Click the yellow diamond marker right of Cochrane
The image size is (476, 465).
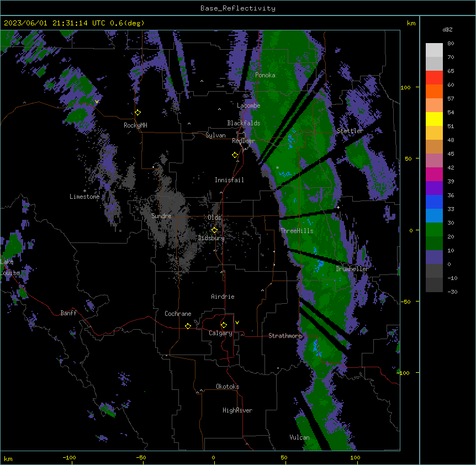coord(188,326)
